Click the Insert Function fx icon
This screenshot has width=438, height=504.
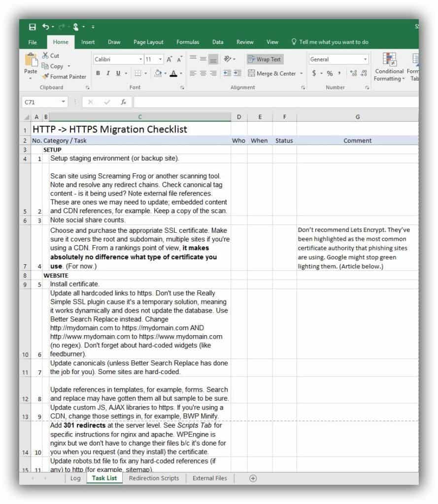click(124, 102)
